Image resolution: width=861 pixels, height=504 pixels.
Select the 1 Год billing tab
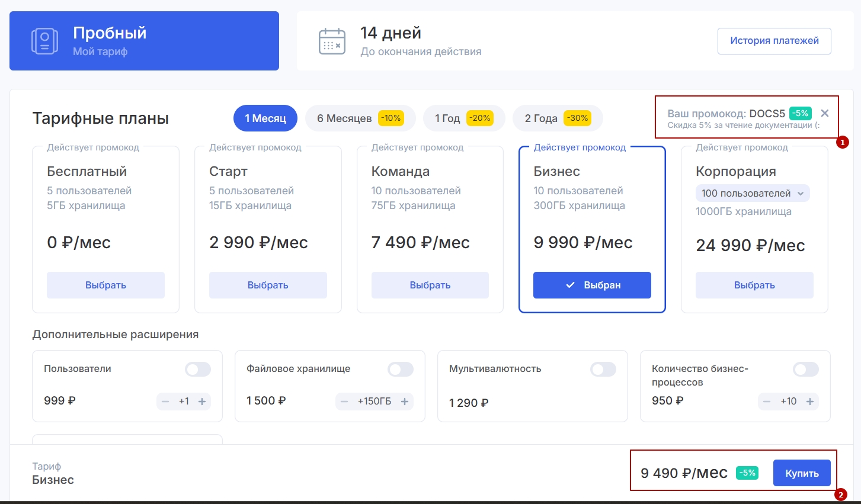[x=463, y=118]
